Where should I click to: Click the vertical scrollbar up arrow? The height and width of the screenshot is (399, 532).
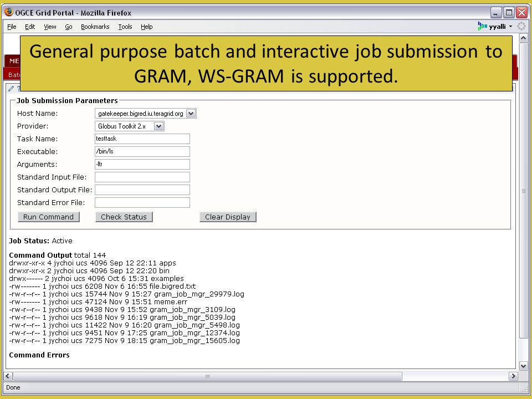(x=524, y=38)
